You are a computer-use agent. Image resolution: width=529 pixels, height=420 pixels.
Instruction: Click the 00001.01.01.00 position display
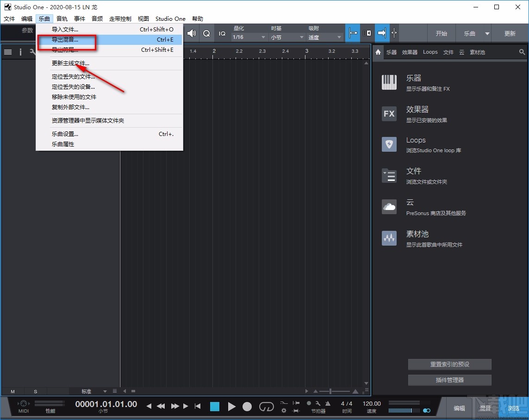106,404
